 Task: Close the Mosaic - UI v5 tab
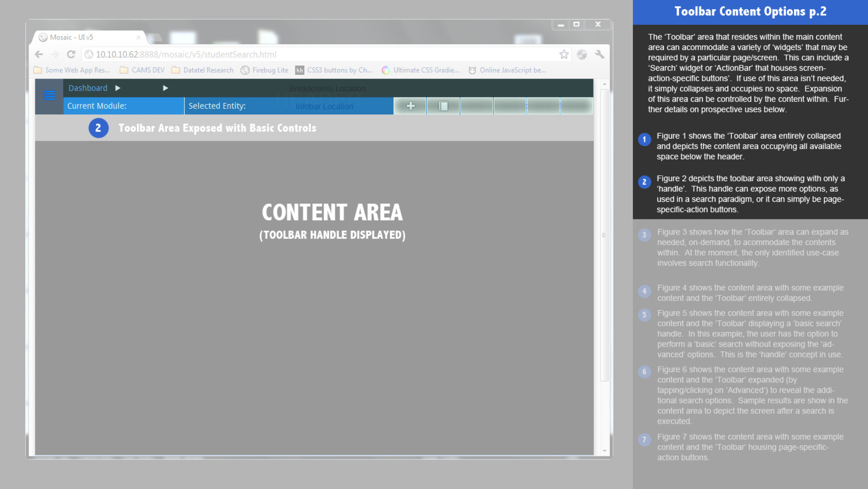138,37
